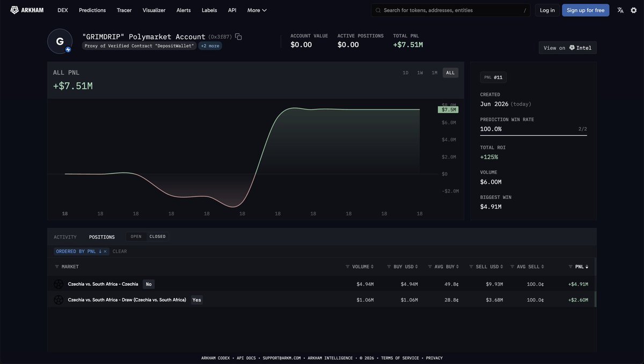The height and width of the screenshot is (364, 644).
Task: Open the Visualizer nav item
Action: pos(154,10)
